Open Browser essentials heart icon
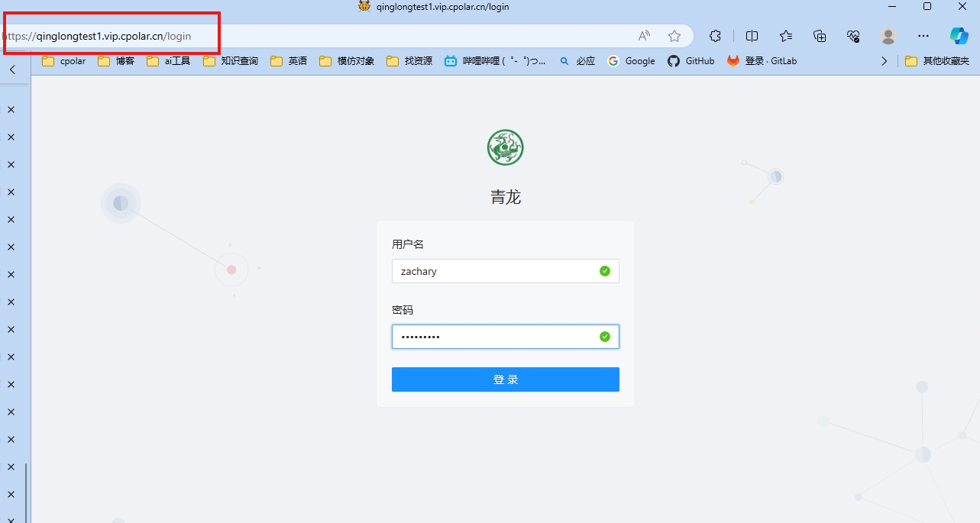The height and width of the screenshot is (523, 980). tap(854, 36)
